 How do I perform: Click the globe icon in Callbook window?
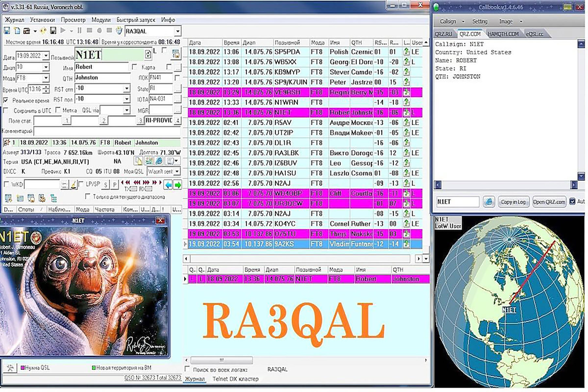pyautogui.click(x=489, y=202)
